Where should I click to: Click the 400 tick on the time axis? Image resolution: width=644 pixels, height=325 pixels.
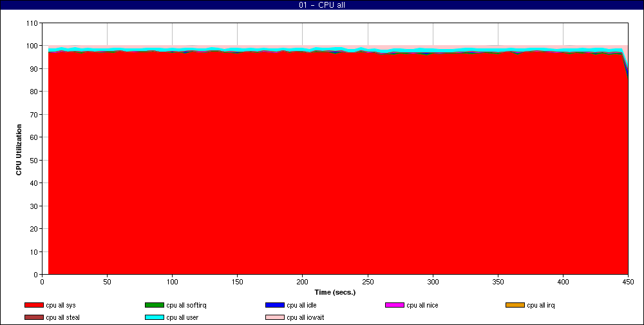click(x=563, y=282)
